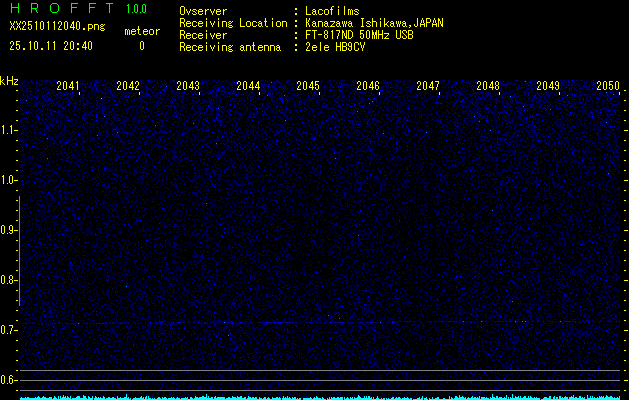Viewport: 629px width, 400px height.
Task: Click the 0.8 frequency axis label
Action: (9, 280)
